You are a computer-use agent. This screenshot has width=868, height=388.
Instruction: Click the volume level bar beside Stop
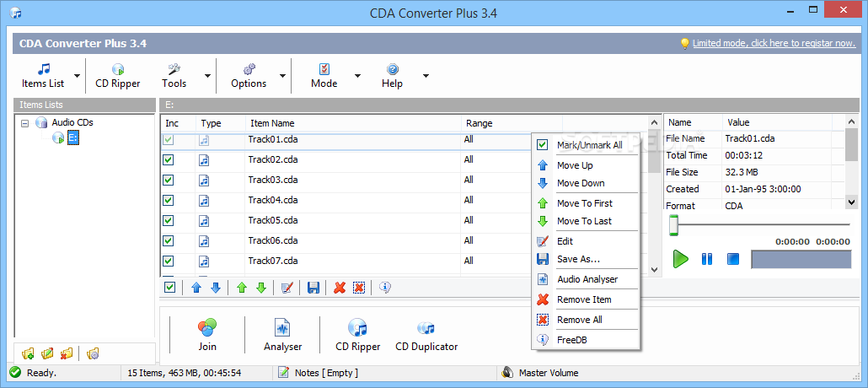(x=801, y=260)
